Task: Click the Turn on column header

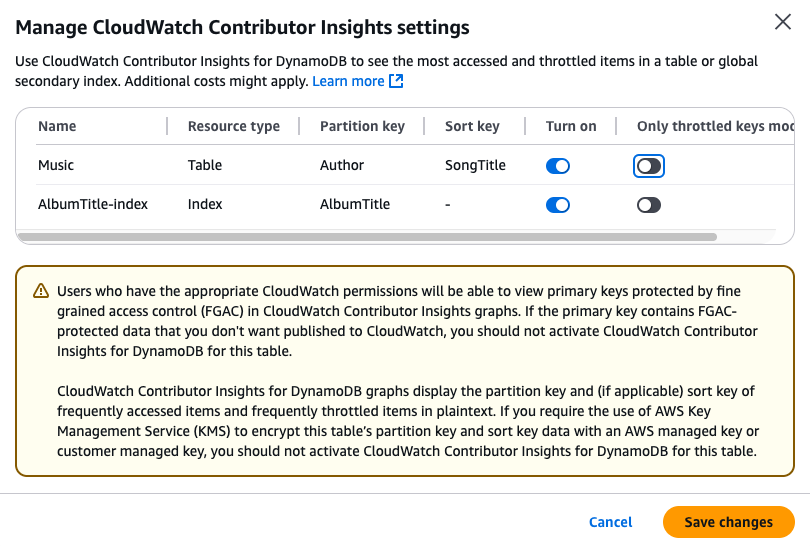Action: tap(571, 126)
